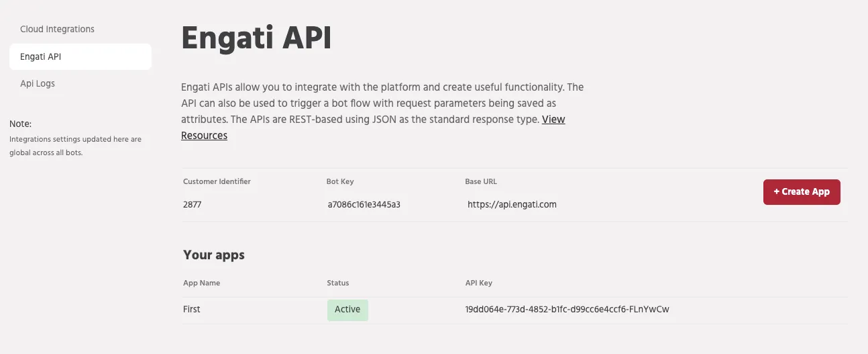Click the Engati API page heading
868x354 pixels.
[x=256, y=38]
